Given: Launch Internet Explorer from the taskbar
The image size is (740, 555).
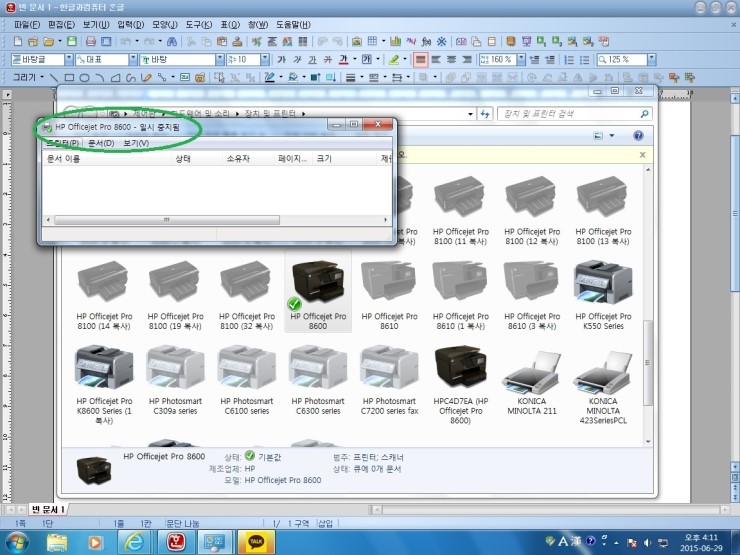Looking at the screenshot, I should (133, 541).
